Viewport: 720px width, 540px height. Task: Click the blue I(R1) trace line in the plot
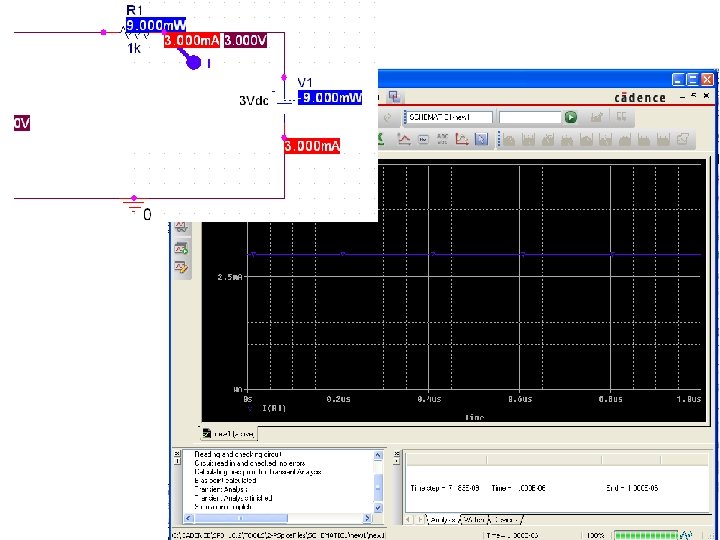(x=474, y=254)
